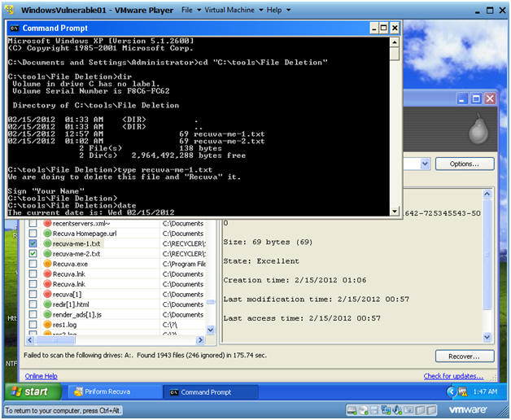The width and height of the screenshot is (511, 420).
Task: Click the info panel scroll-up arrow
Action: click(487, 194)
